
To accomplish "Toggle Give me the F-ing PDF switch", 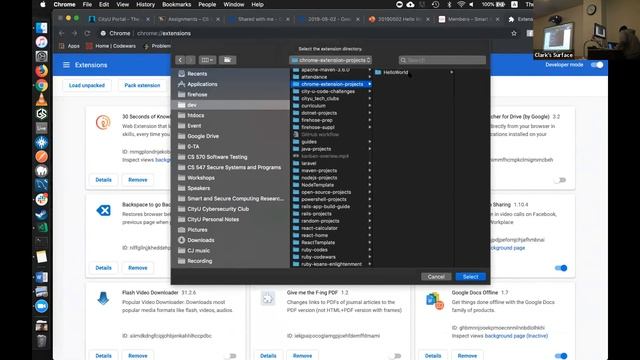I will 396,356.
